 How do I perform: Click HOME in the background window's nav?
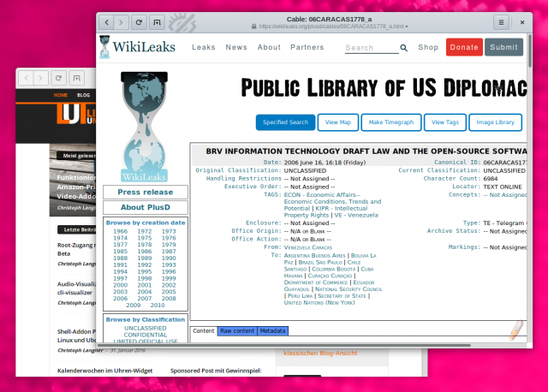61,95
